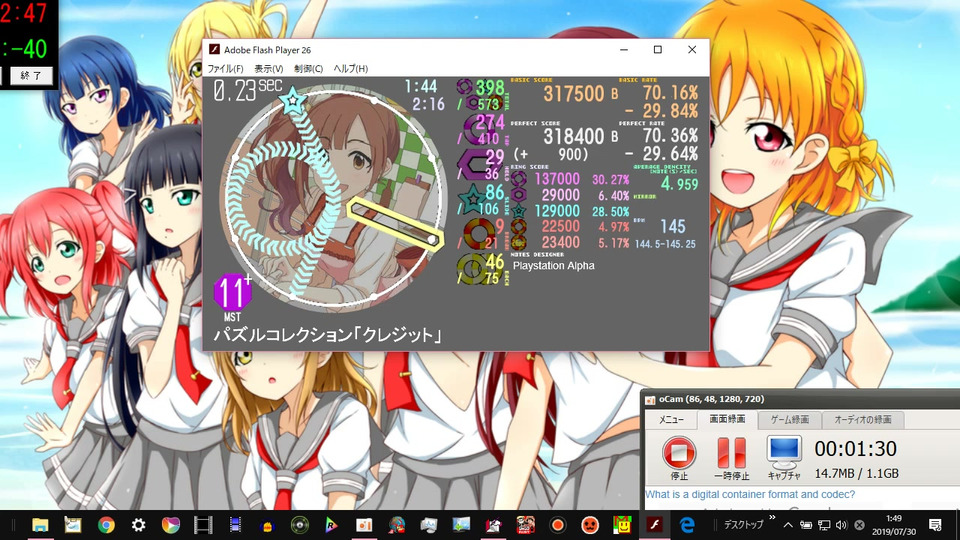Open Flash Player 表示(V) menu
This screenshot has width=960, height=540.
[268, 69]
